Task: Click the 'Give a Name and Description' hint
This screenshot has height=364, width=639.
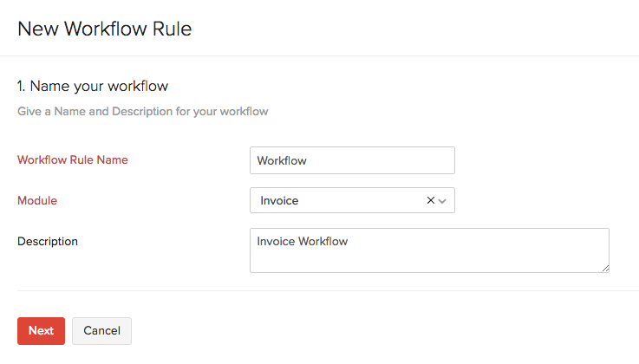Action: click(x=143, y=112)
